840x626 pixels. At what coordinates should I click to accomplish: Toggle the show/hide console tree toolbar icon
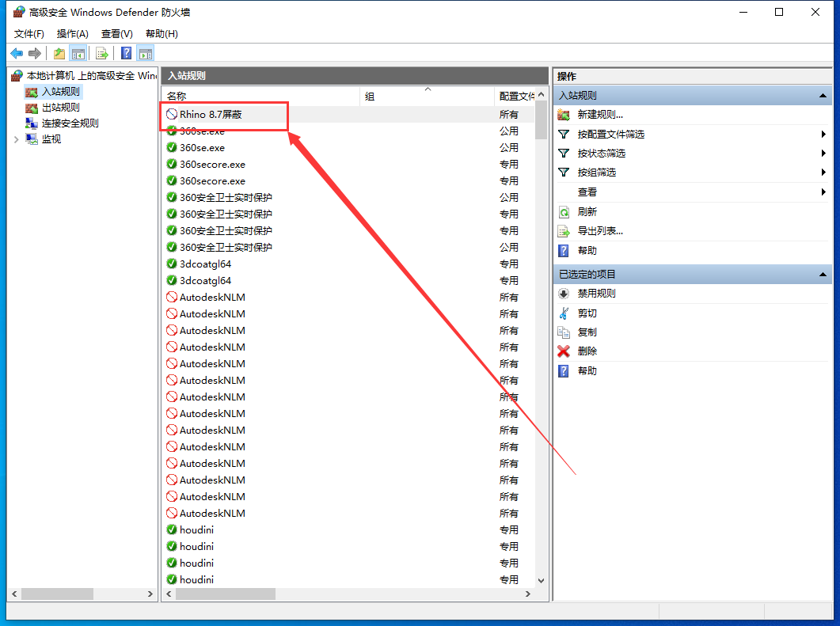tap(78, 54)
